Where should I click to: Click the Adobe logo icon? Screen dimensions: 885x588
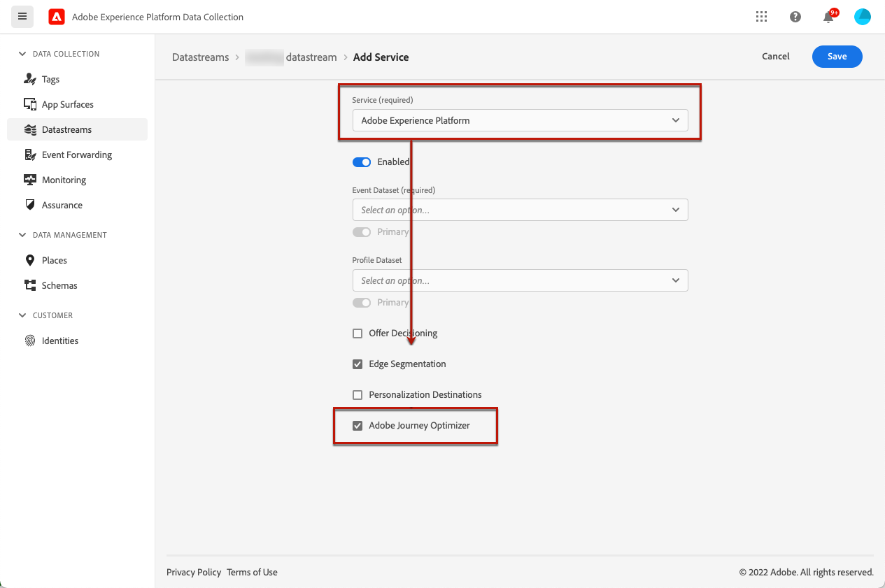click(57, 17)
